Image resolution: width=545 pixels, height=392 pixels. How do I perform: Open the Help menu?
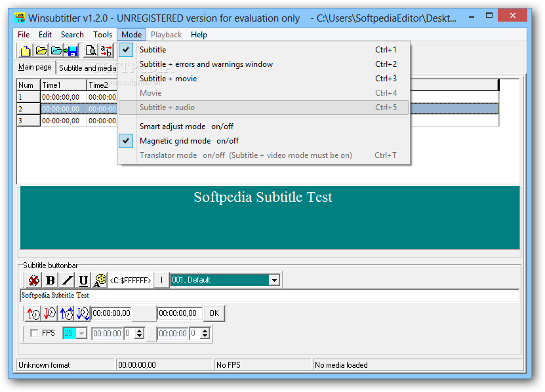click(199, 35)
